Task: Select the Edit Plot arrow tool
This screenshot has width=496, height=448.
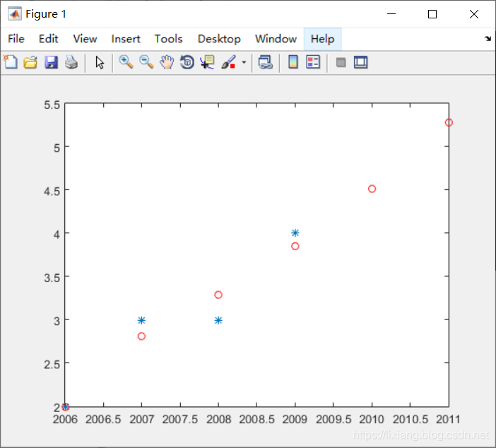Action: (x=100, y=62)
